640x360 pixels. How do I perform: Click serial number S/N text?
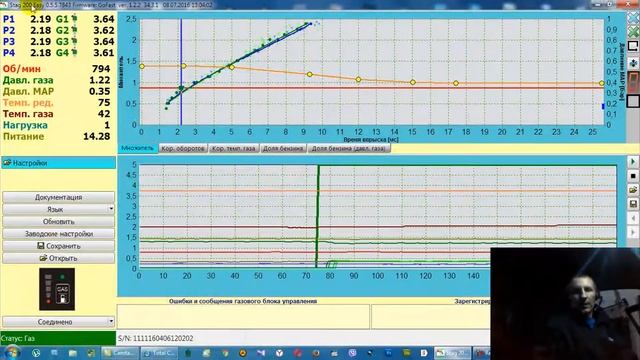click(x=156, y=338)
